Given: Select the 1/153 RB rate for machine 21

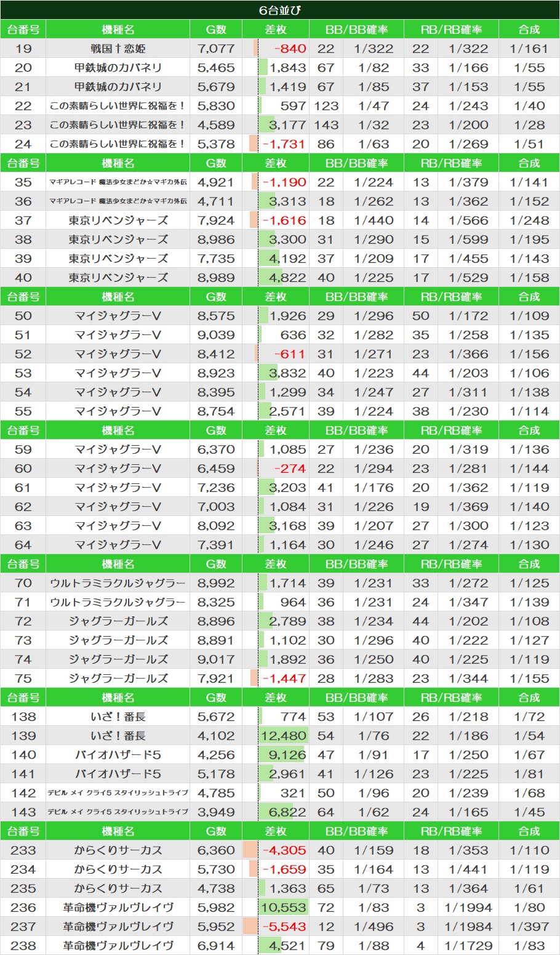Looking at the screenshot, I should [x=468, y=87].
